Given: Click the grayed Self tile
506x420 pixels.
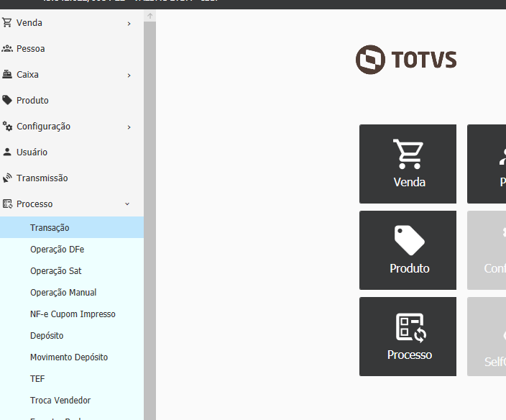Looking at the screenshot, I should (487, 337).
